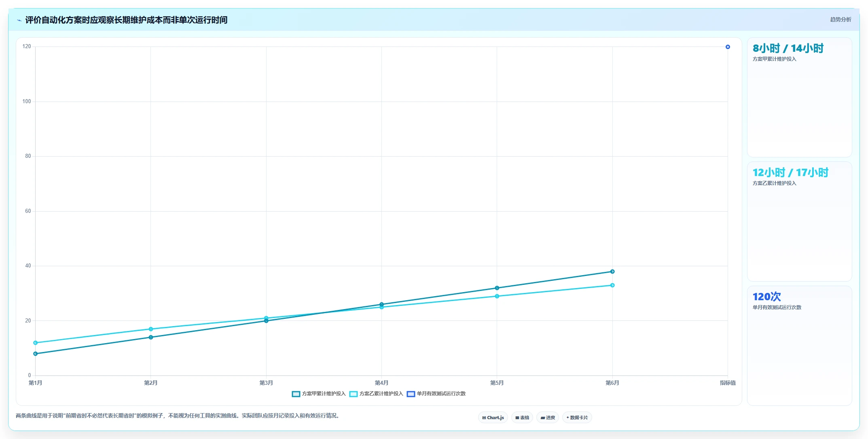Toggle the 方案乙累计维护投入 legend item
This screenshot has height=439, width=868.
[376, 394]
